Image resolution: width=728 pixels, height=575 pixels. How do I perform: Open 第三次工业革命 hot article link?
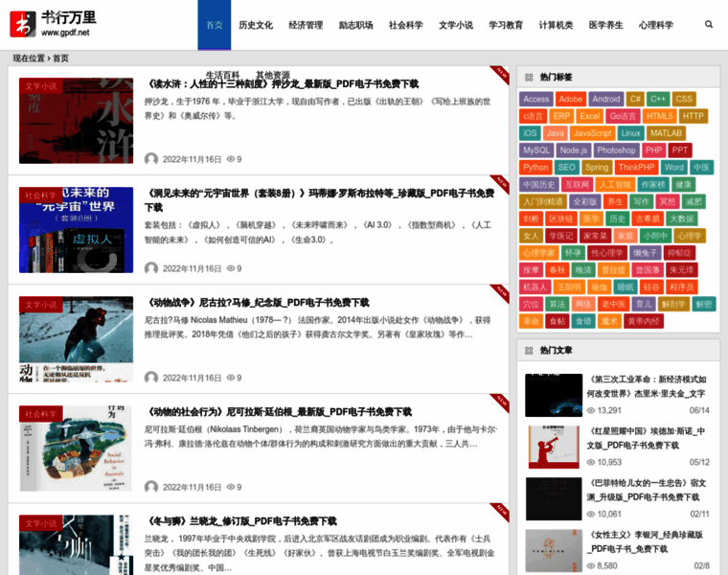coord(647,386)
